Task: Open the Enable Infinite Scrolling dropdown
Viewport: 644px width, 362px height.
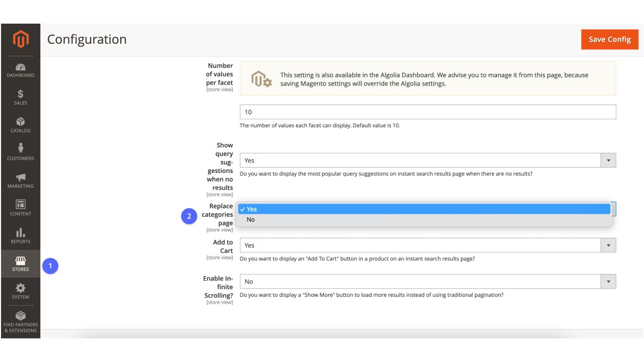Action: 428,282
